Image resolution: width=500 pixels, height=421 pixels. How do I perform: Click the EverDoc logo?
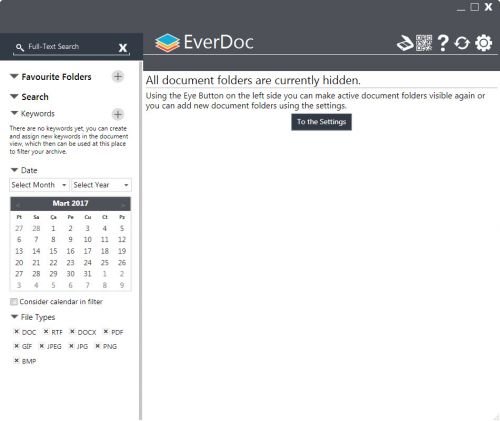[204, 43]
